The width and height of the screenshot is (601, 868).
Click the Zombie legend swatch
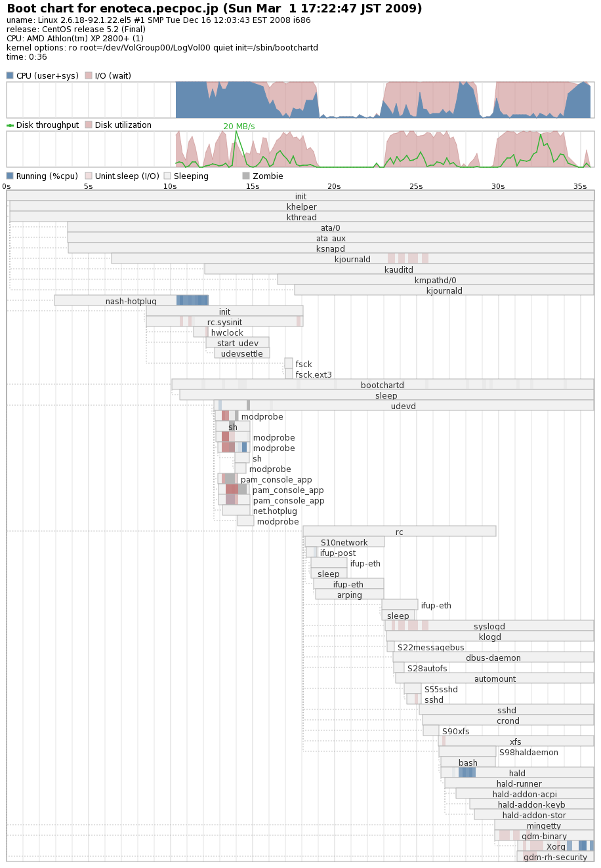click(x=246, y=176)
